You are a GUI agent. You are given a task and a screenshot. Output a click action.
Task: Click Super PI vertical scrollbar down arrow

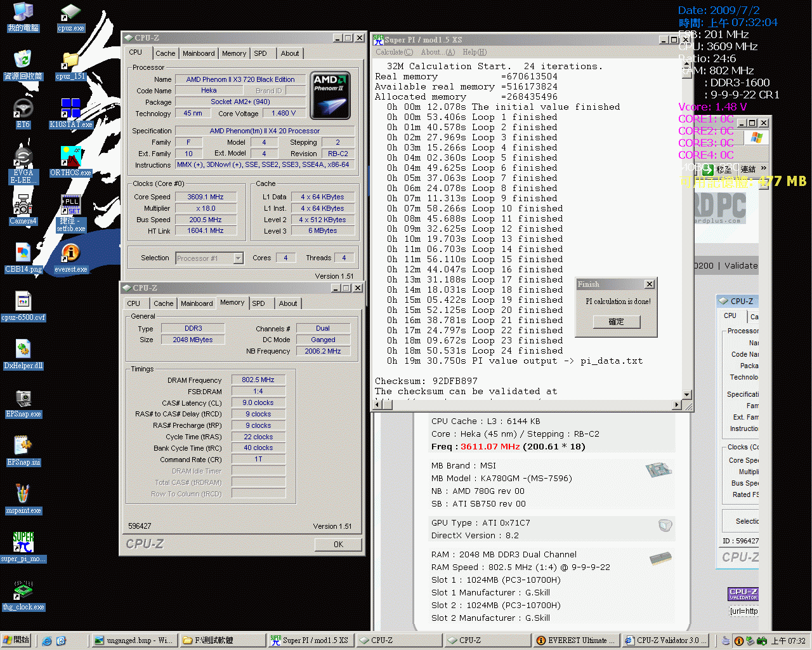click(686, 394)
